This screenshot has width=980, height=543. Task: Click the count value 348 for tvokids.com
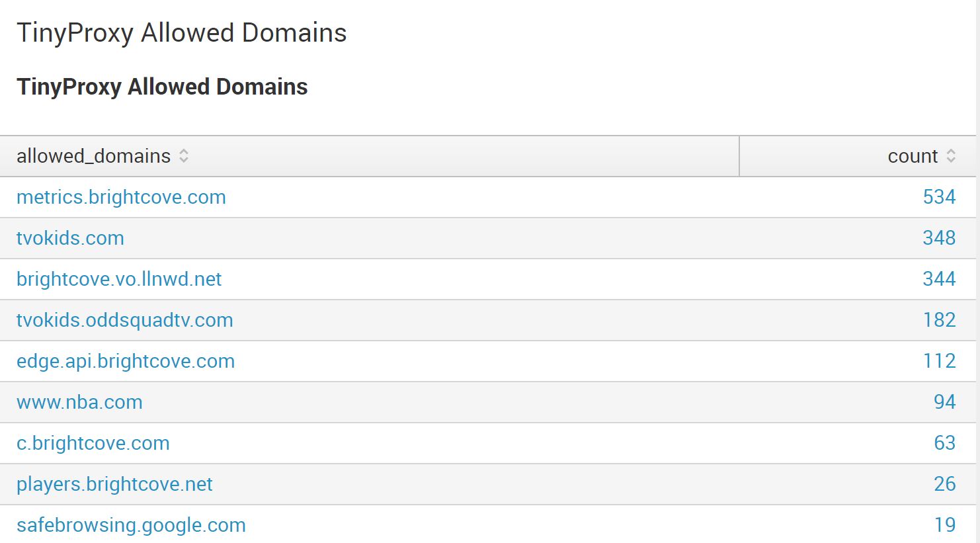(x=939, y=238)
